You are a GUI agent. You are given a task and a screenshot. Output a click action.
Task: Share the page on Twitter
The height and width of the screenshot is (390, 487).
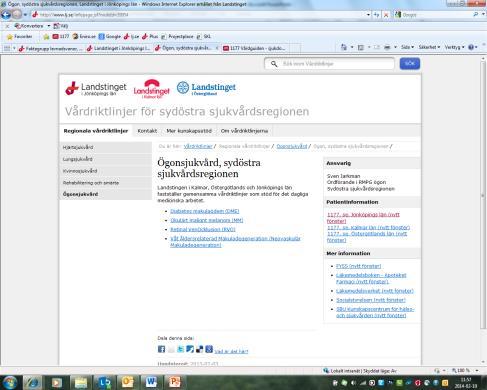coord(180,349)
